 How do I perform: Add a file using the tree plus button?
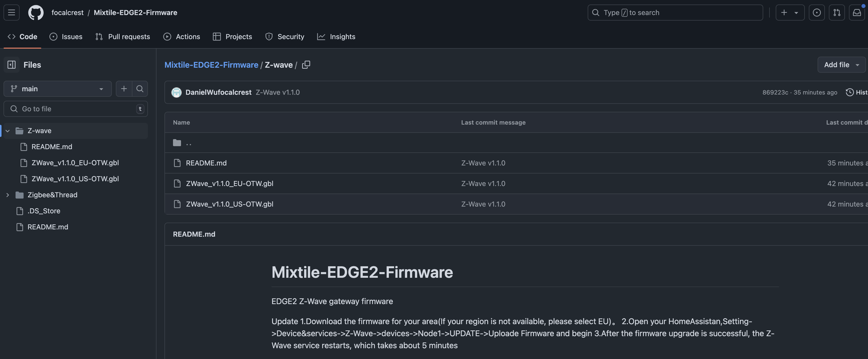click(124, 88)
